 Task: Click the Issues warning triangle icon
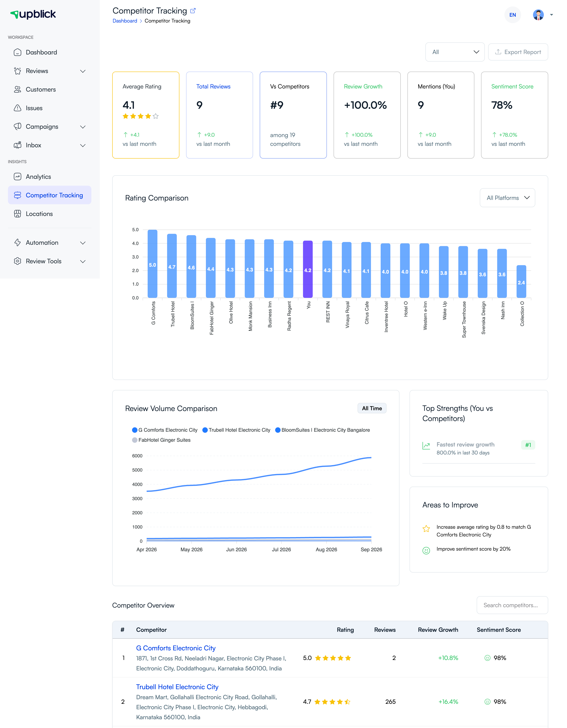click(x=17, y=108)
